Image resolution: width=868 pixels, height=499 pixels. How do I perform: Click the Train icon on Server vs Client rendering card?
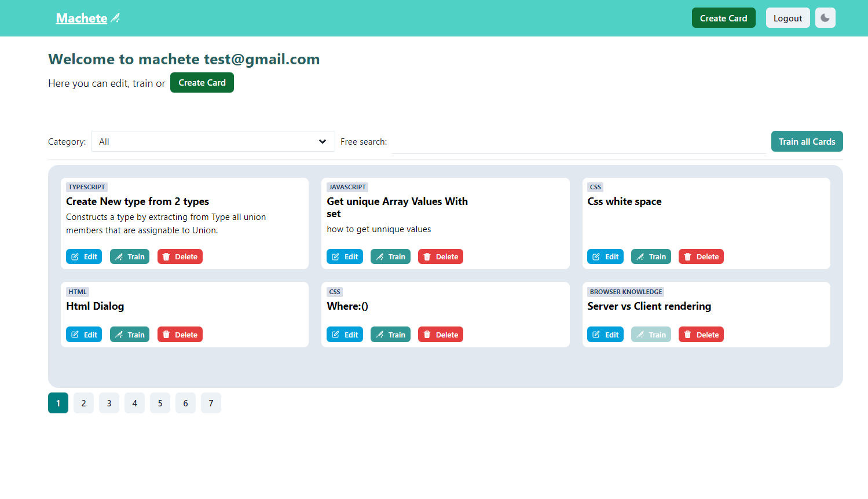pos(640,335)
